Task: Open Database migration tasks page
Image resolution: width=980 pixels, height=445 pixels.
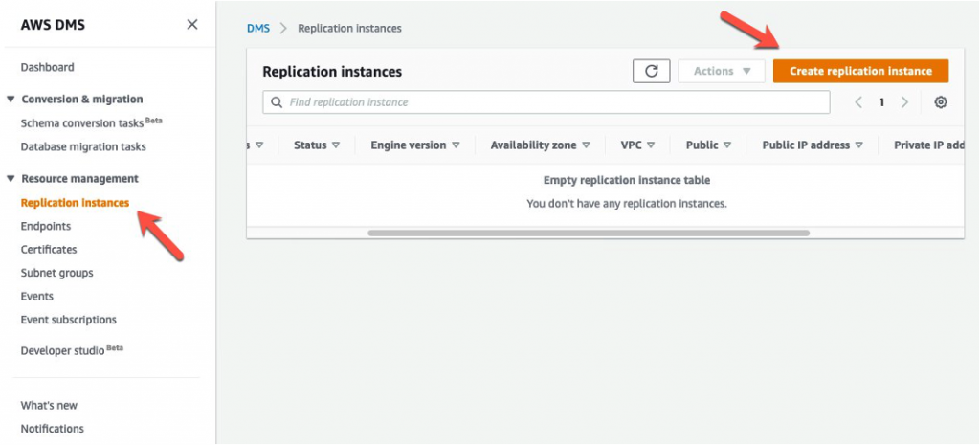Action: click(83, 146)
